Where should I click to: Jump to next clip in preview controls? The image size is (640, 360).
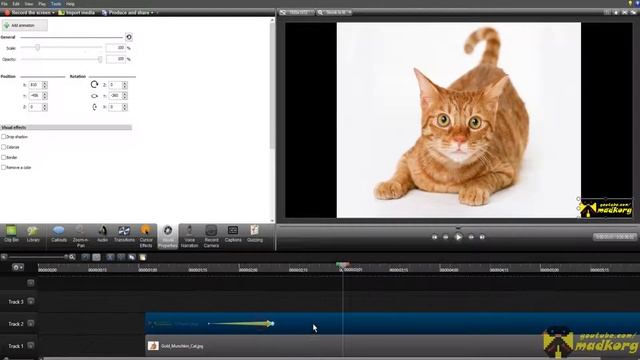pos(482,237)
